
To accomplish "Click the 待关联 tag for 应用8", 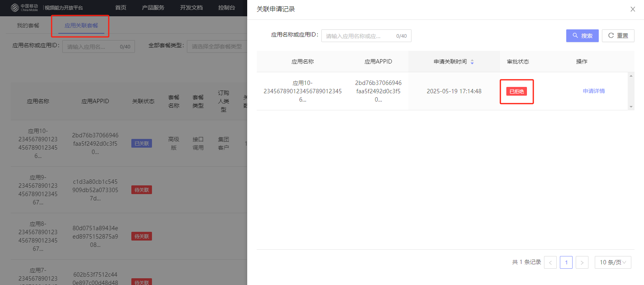I will point(142,237).
